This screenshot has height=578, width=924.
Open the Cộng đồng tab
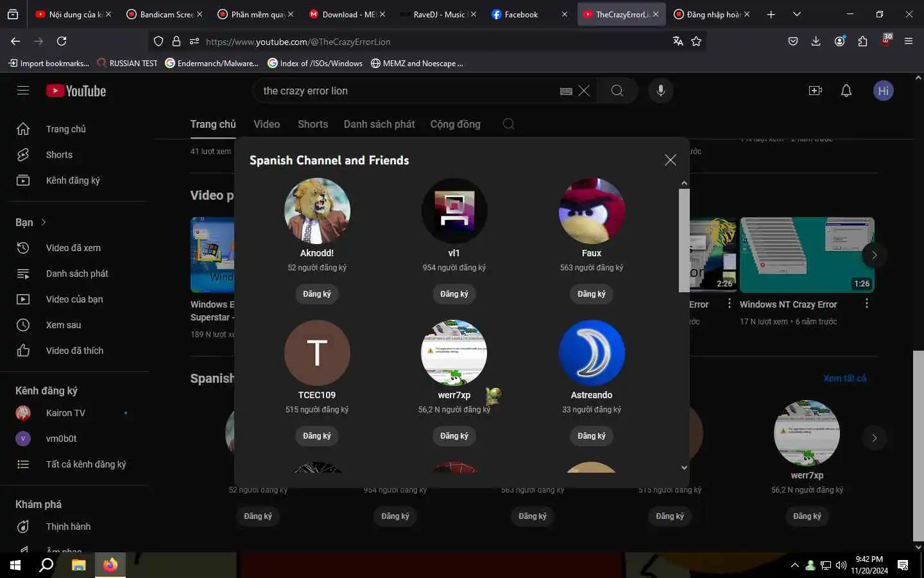tap(455, 124)
